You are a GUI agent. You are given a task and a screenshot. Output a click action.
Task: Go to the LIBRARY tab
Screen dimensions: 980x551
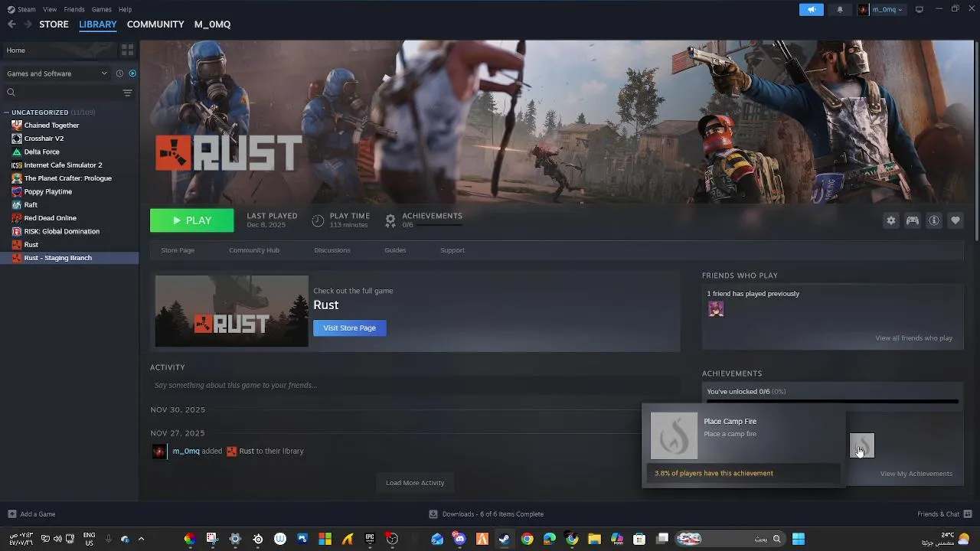pyautogui.click(x=98, y=24)
